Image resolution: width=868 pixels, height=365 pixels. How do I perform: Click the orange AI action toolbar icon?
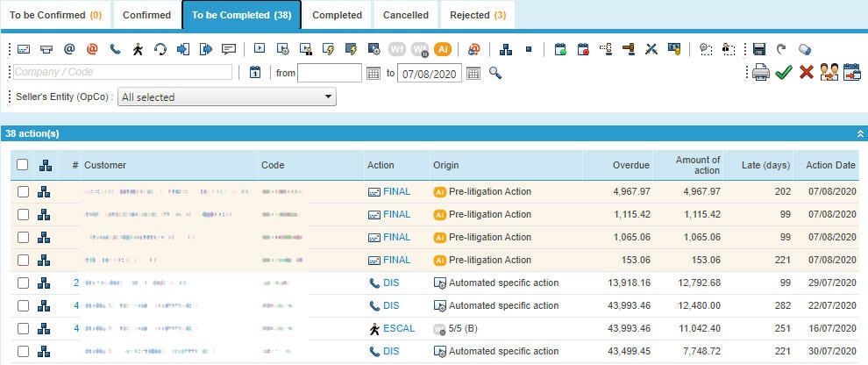pyautogui.click(x=443, y=49)
